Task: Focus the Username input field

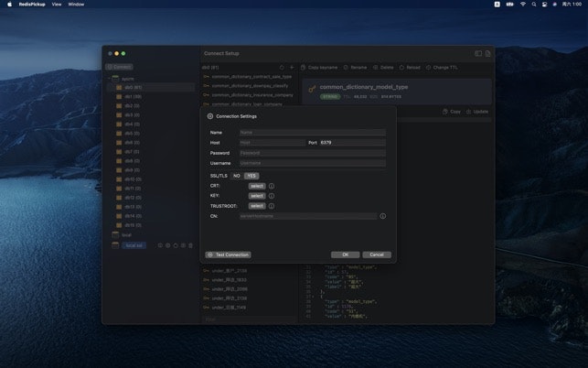Action: click(x=313, y=163)
